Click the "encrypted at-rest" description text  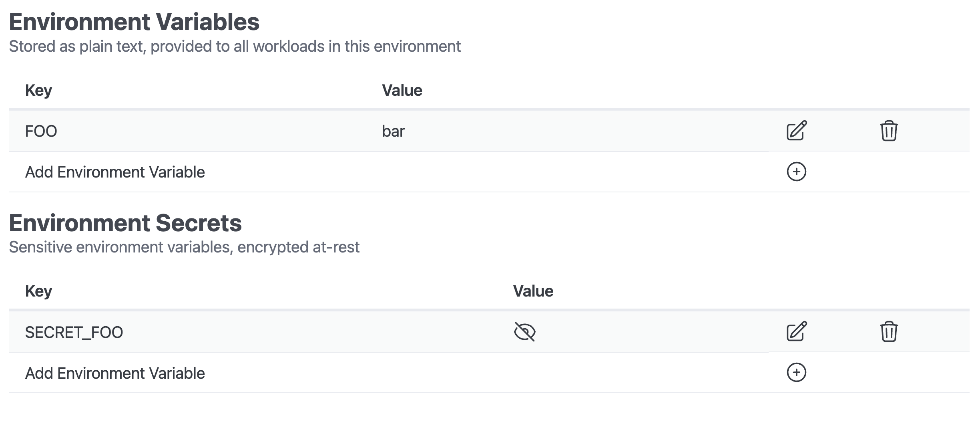coord(298,247)
